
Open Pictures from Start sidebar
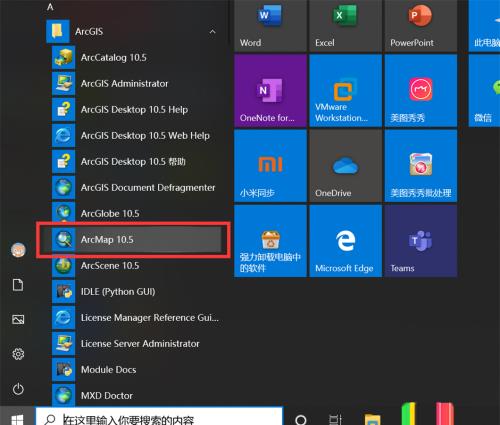(x=18, y=320)
